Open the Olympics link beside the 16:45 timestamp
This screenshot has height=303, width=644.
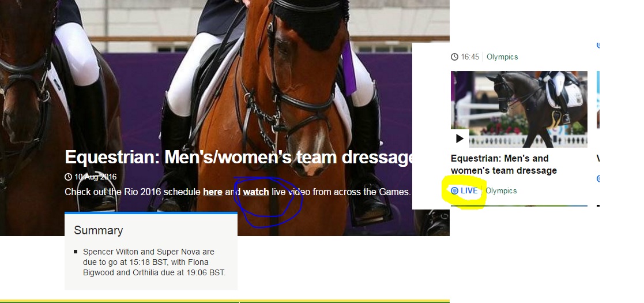coord(502,57)
